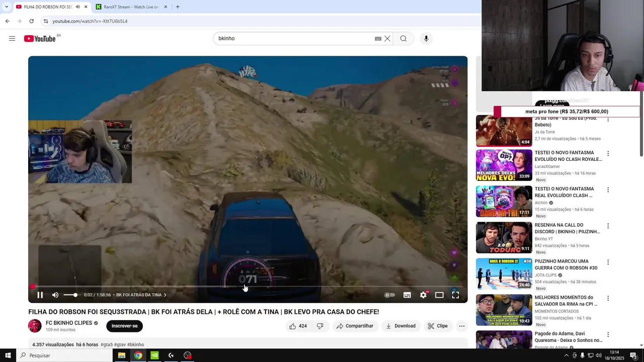Open options for LucasXGamer Clash Royale video

click(608, 153)
